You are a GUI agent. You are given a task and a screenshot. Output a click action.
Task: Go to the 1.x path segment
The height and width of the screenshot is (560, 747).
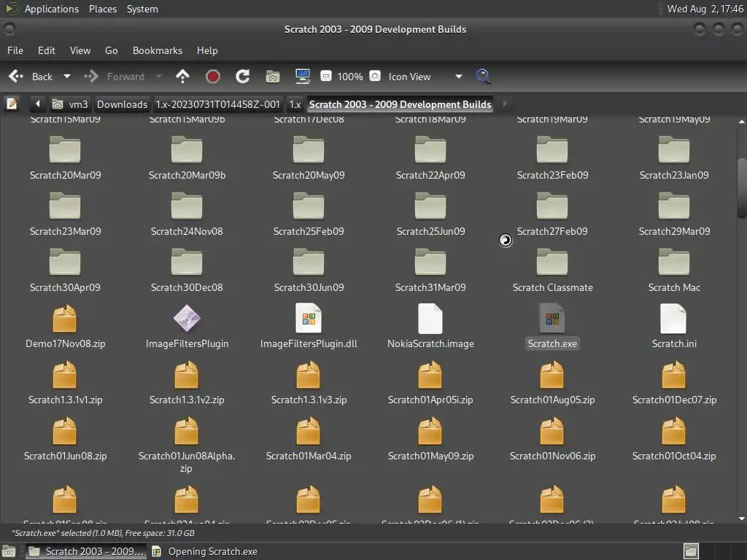pos(295,104)
